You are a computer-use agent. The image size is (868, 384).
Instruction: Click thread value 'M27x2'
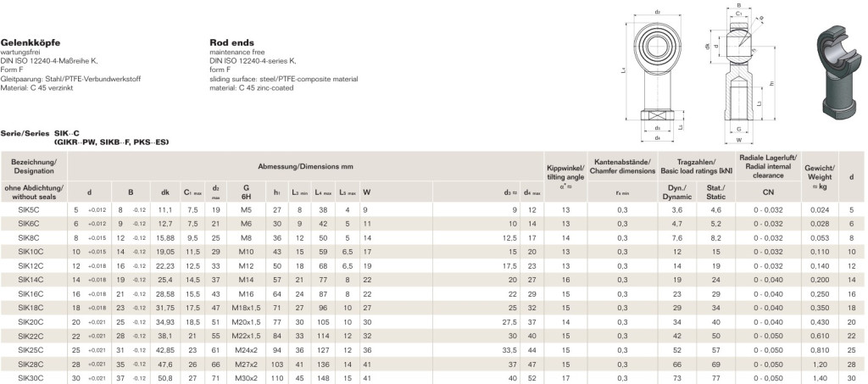247,364
